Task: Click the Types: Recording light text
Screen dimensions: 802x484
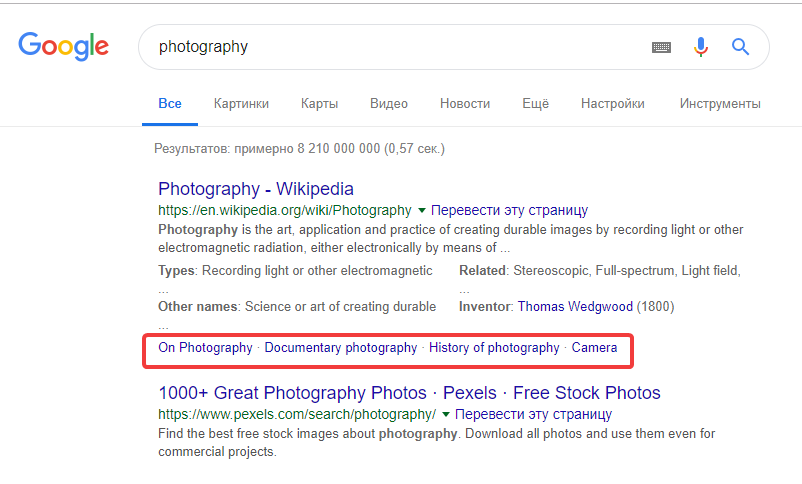Action: (x=295, y=271)
